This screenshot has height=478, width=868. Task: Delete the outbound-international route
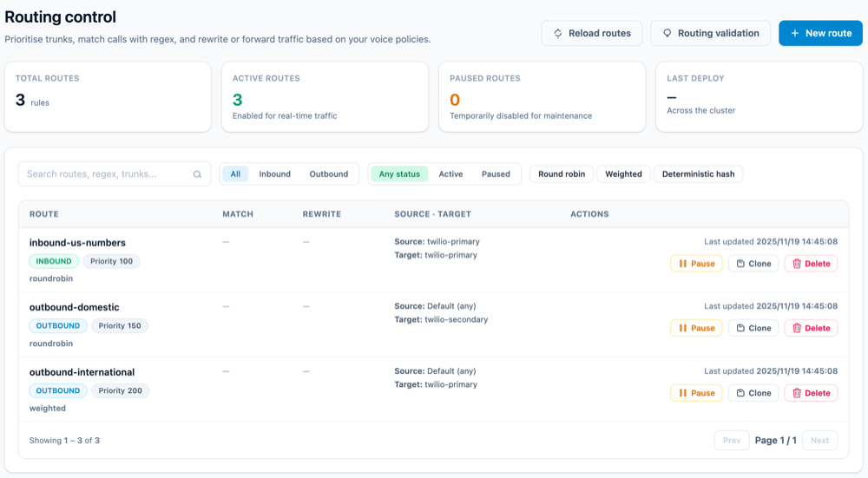(x=811, y=393)
